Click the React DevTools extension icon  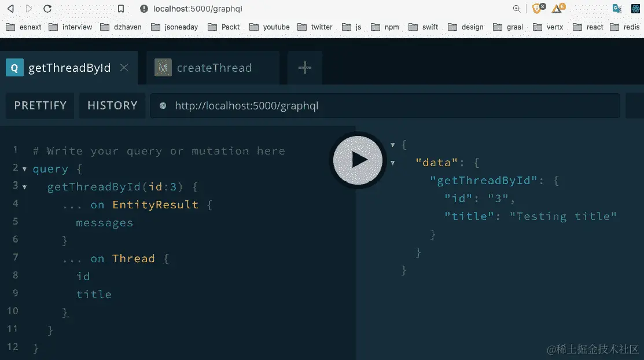[x=635, y=8]
